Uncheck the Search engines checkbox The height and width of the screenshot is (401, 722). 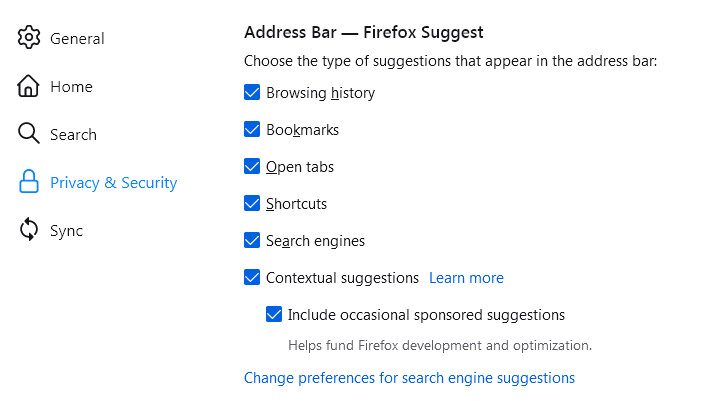(x=252, y=241)
